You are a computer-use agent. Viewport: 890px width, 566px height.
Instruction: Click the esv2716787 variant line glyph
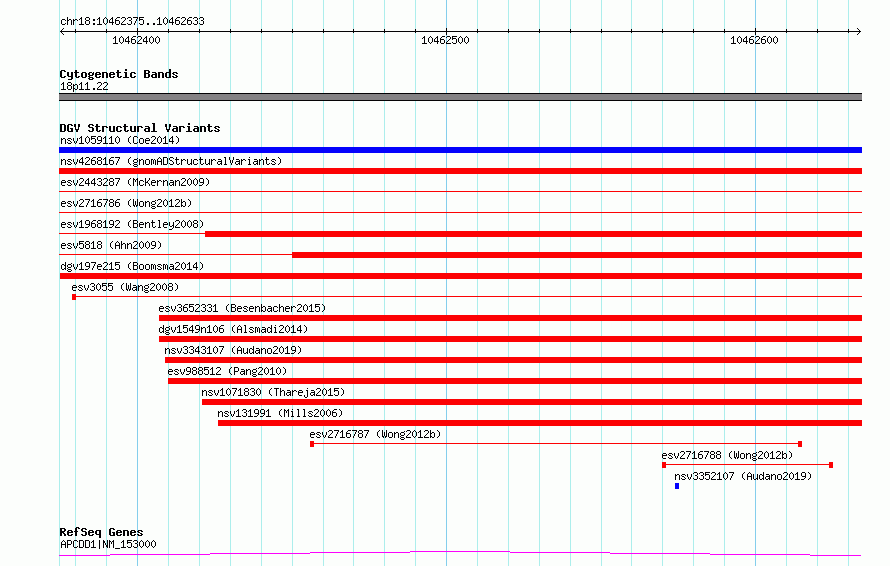pyautogui.click(x=556, y=444)
